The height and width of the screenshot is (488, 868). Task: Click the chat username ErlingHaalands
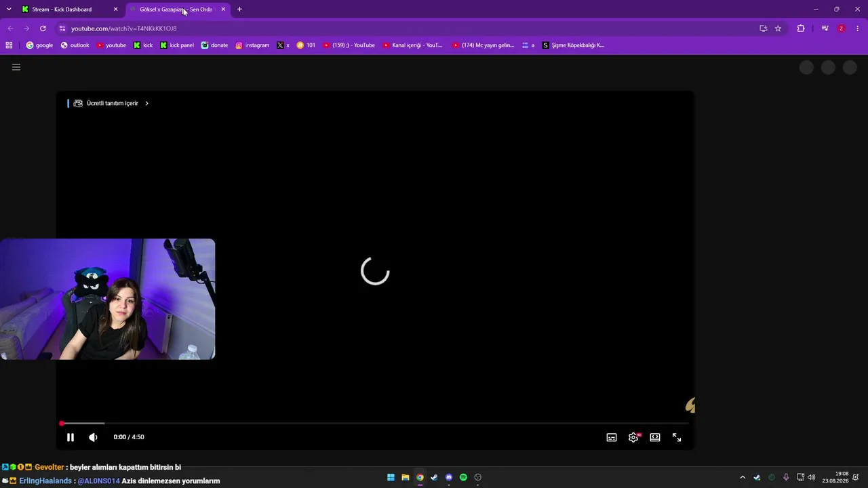(x=45, y=481)
